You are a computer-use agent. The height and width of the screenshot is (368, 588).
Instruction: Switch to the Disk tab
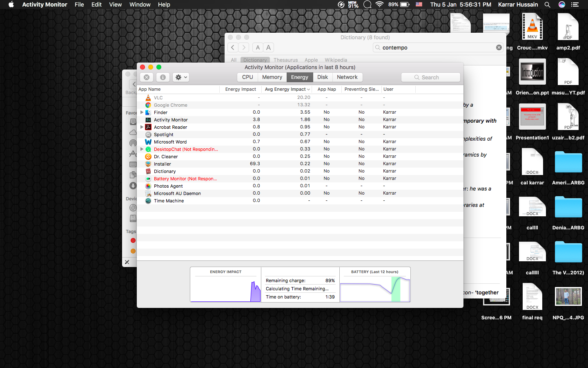323,77
